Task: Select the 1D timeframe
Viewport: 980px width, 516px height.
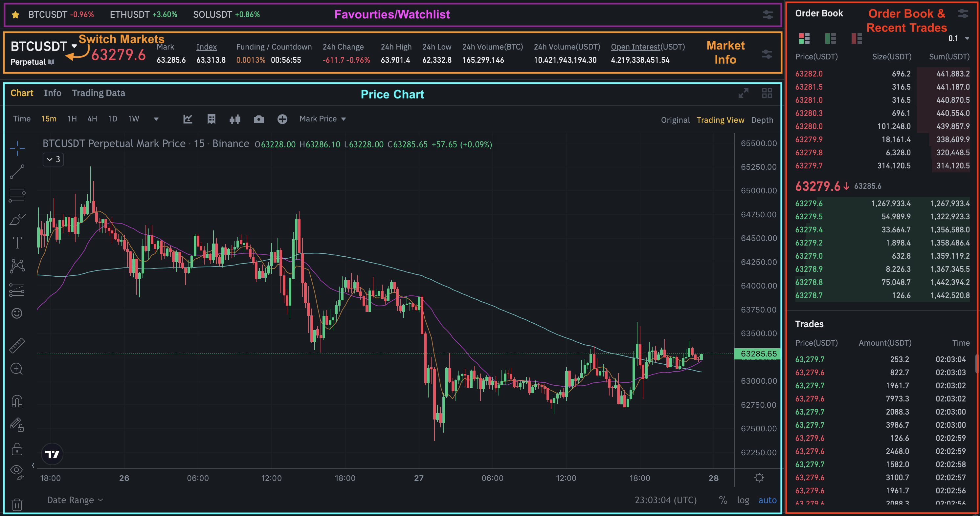Action: point(112,118)
